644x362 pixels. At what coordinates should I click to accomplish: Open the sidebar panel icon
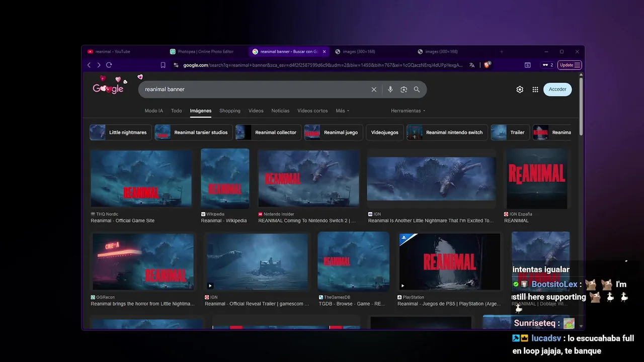(x=528, y=65)
